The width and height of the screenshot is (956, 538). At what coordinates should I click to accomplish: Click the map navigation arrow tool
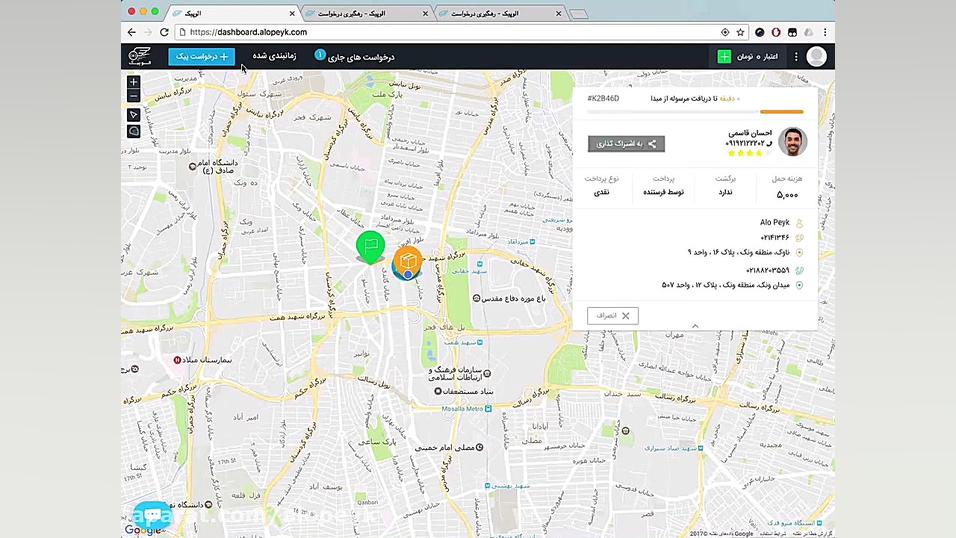pos(134,115)
